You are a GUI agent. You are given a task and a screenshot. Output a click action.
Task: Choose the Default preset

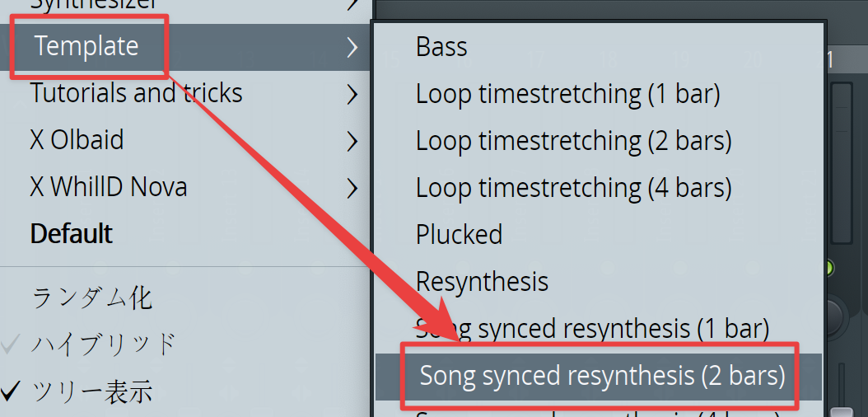pyautogui.click(x=72, y=234)
